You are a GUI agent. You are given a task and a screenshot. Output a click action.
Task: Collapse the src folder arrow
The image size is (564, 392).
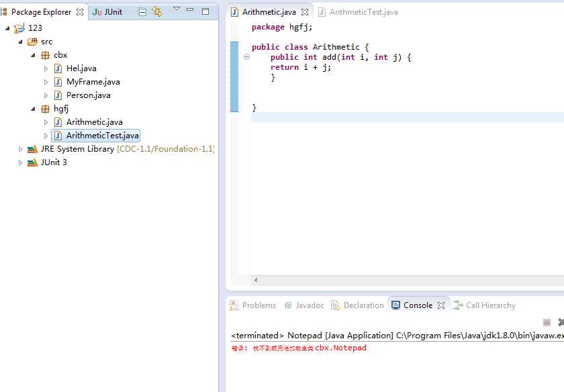coord(21,42)
